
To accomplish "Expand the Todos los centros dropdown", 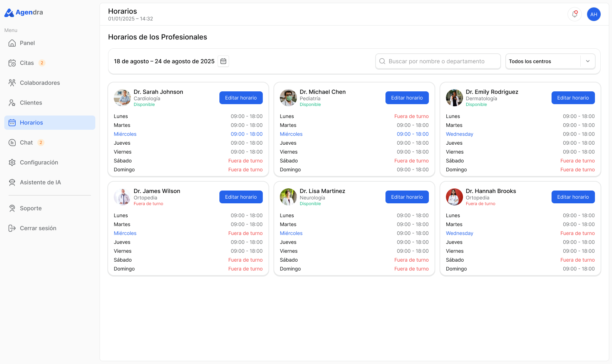I will pyautogui.click(x=550, y=61).
